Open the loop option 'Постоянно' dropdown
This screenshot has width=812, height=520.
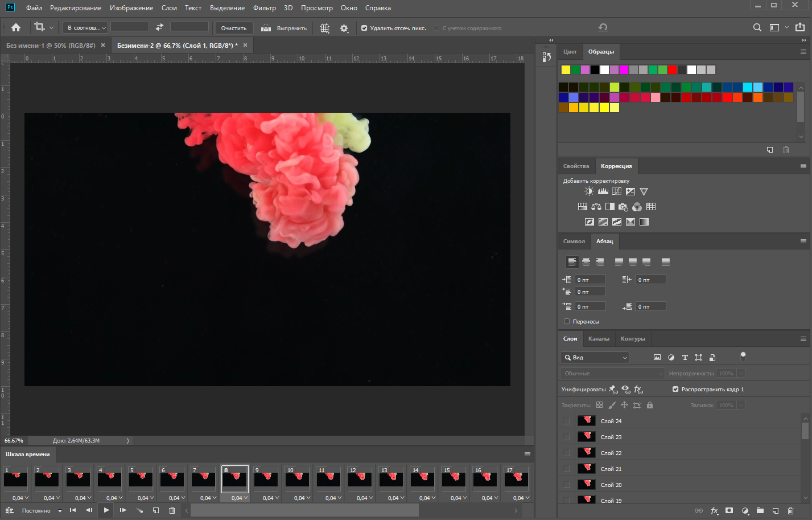tap(42, 510)
